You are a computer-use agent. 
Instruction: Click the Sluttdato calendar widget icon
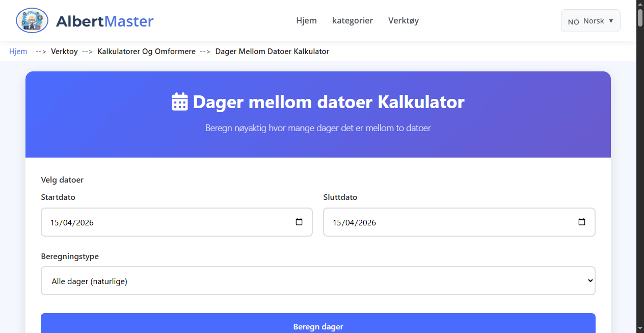click(x=582, y=222)
